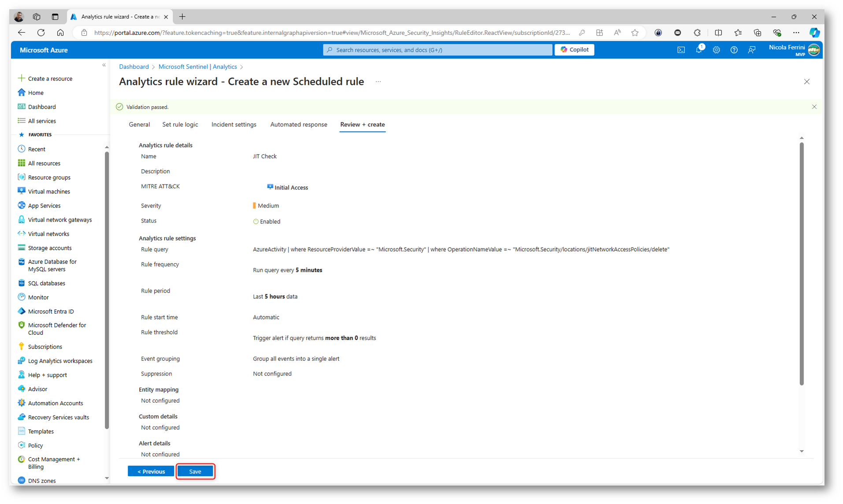843x504 pixels.
Task: Open Subscriptions key icon
Action: tap(21, 347)
